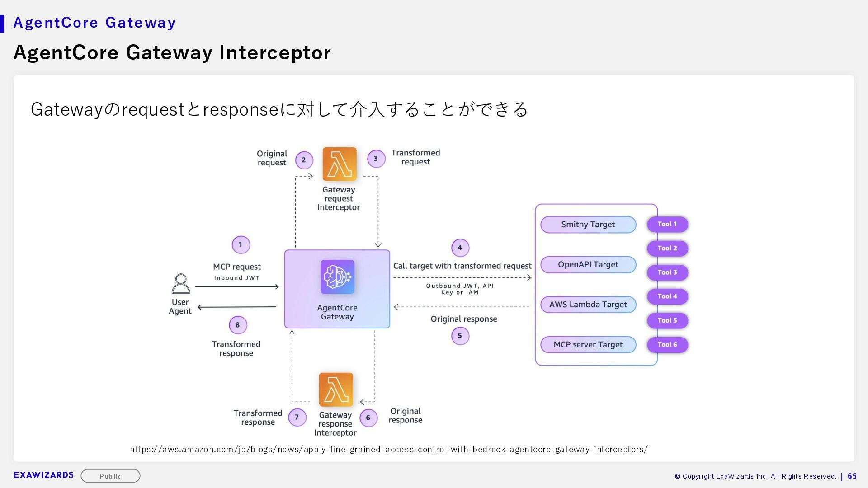Click the User Agent person icon
Image resolution: width=868 pixels, height=488 pixels.
(x=180, y=284)
